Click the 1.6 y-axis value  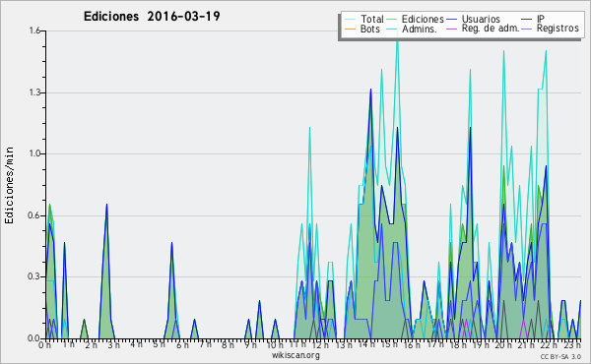tap(34, 30)
